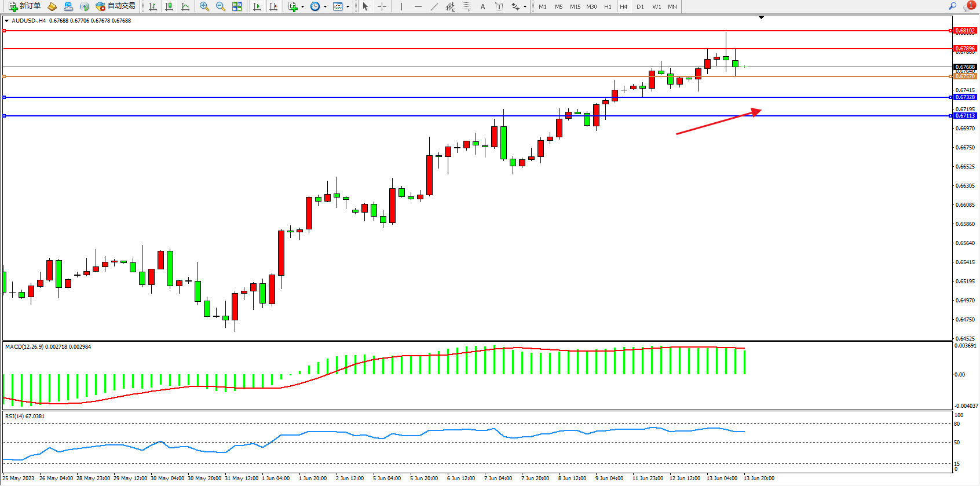980x486 pixels.
Task: Click the red 0.68102 price level label
Action: (x=965, y=31)
